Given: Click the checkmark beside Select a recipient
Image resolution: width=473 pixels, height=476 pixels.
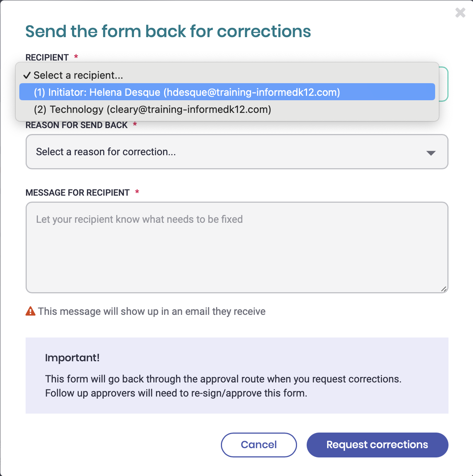Looking at the screenshot, I should click(x=27, y=75).
